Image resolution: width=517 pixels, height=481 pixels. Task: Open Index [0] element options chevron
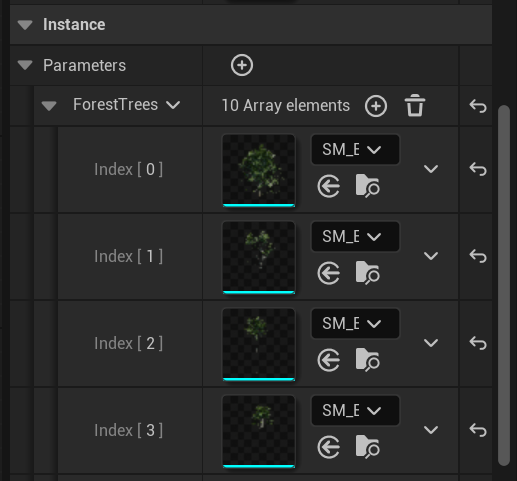click(431, 169)
